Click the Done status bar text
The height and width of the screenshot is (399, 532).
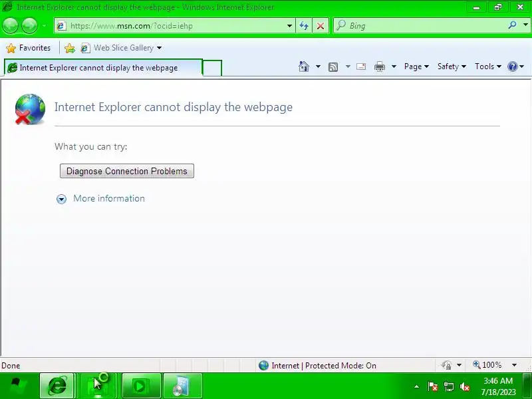[11, 366]
